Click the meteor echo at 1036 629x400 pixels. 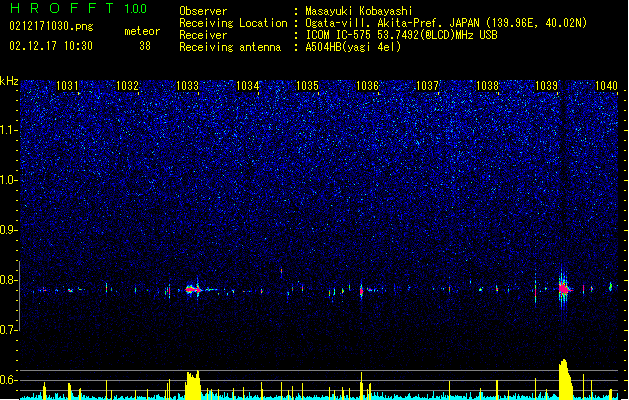(361, 290)
